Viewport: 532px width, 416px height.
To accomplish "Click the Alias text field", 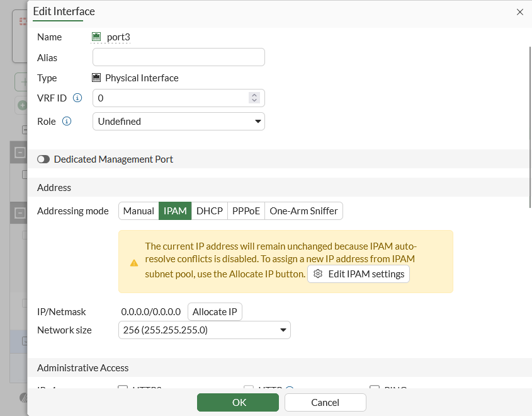I will [x=178, y=57].
